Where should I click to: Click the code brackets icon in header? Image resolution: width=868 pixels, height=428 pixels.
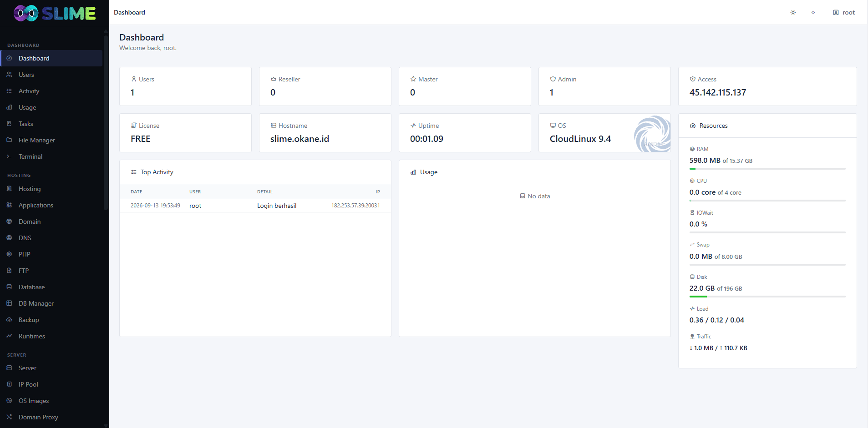[813, 12]
